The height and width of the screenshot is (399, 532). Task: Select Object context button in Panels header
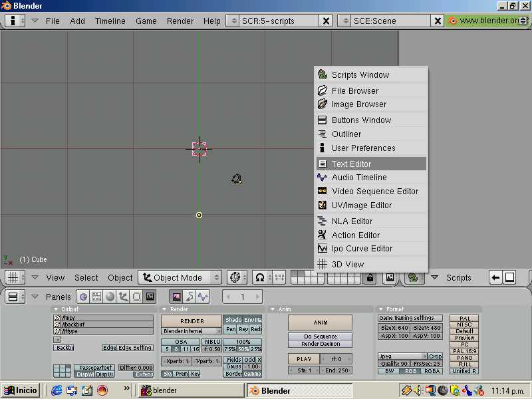click(x=123, y=297)
